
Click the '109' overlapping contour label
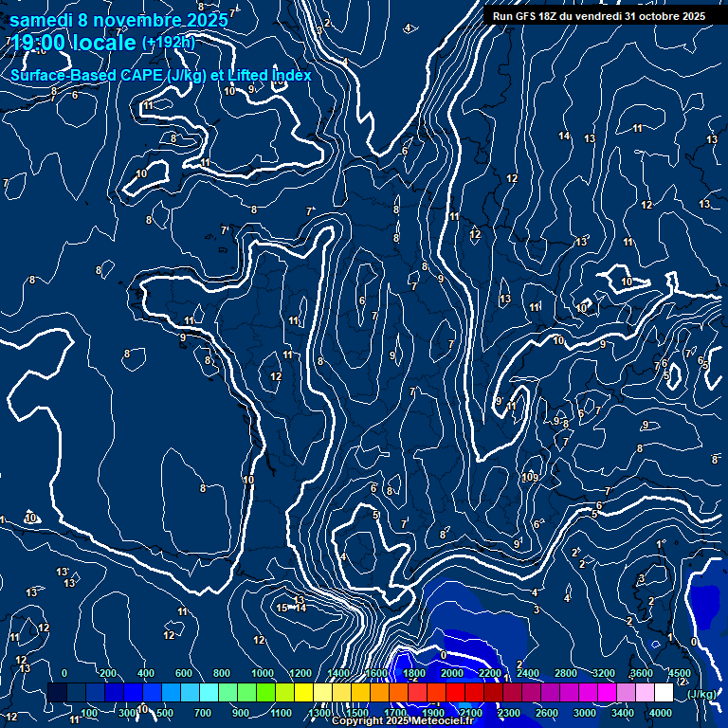[530, 478]
